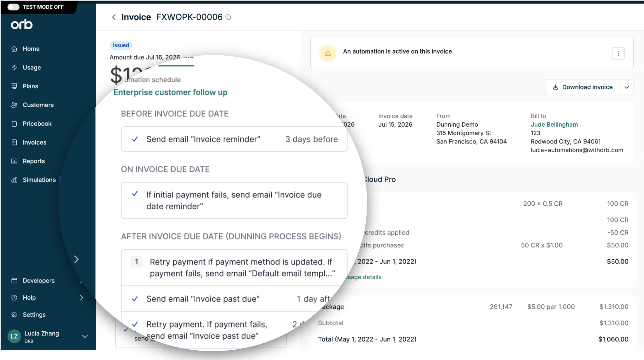644x360 pixels.
Task: Click the Invoices document icon
Action: [x=14, y=142]
